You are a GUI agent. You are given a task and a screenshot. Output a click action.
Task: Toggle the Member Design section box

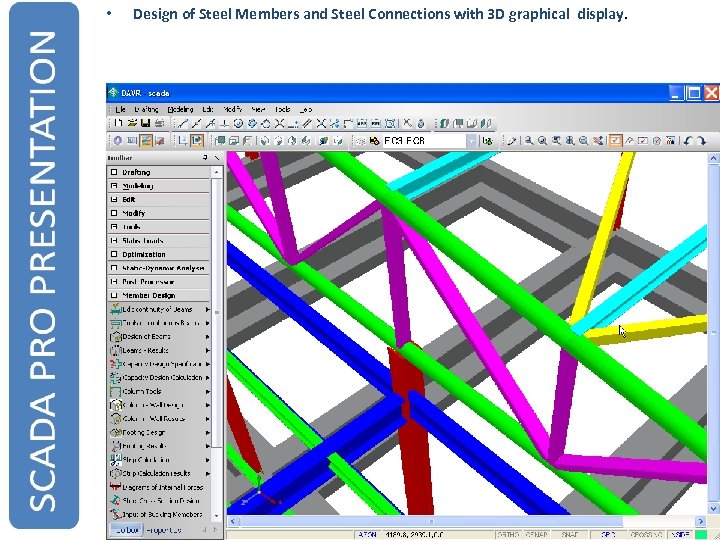tap(114, 295)
